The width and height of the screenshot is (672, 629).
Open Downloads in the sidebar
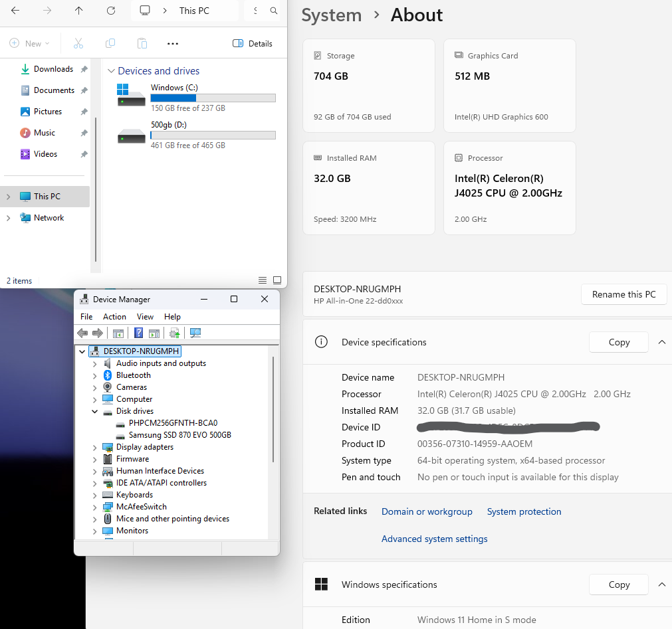[x=53, y=69]
